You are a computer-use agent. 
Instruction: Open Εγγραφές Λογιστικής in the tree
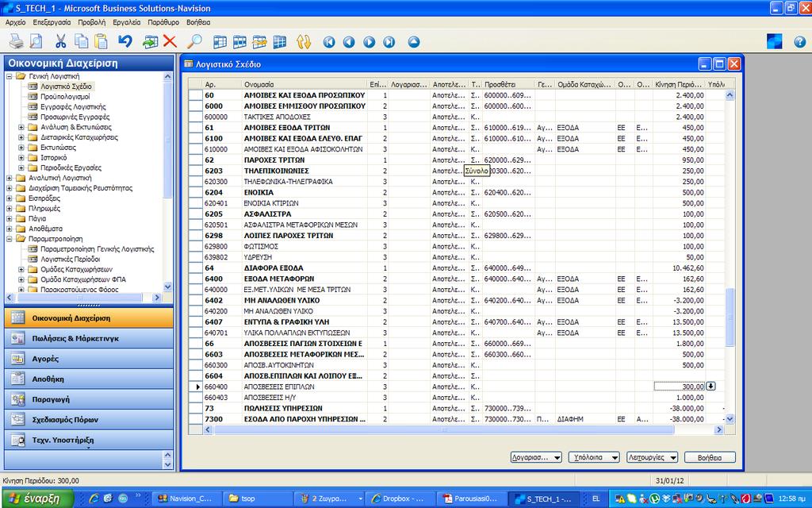[73, 107]
